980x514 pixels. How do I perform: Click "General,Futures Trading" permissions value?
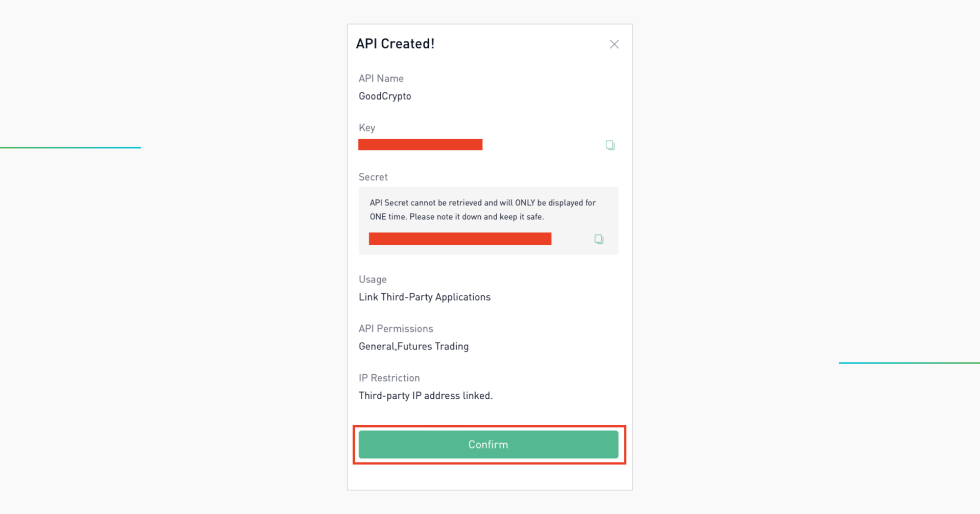[x=413, y=347]
